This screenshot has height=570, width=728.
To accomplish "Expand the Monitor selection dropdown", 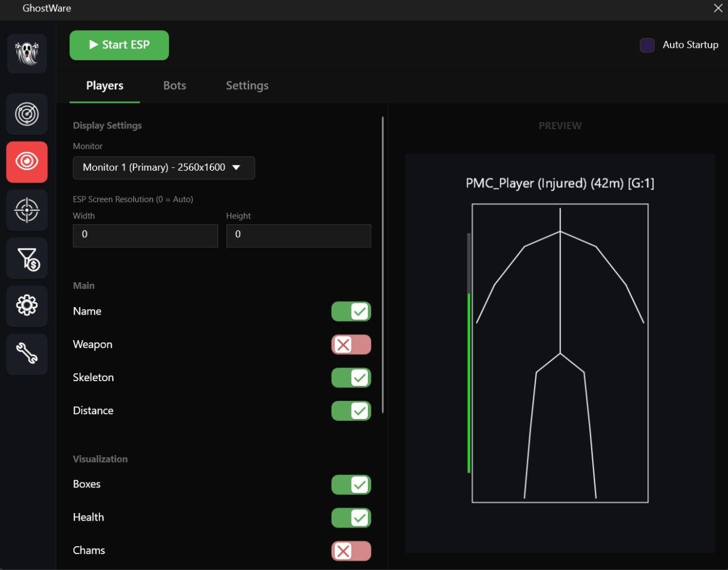I will [x=164, y=168].
